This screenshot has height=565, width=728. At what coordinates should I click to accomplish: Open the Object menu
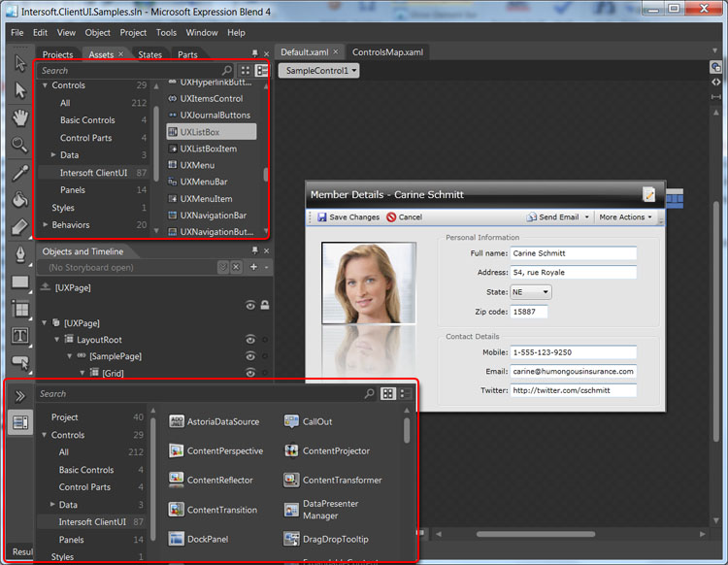click(x=97, y=32)
